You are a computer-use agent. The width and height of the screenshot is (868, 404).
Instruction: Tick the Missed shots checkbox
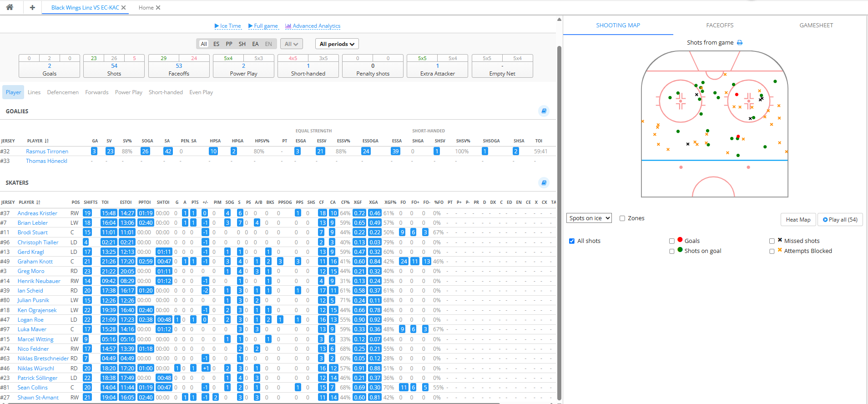[772, 241]
